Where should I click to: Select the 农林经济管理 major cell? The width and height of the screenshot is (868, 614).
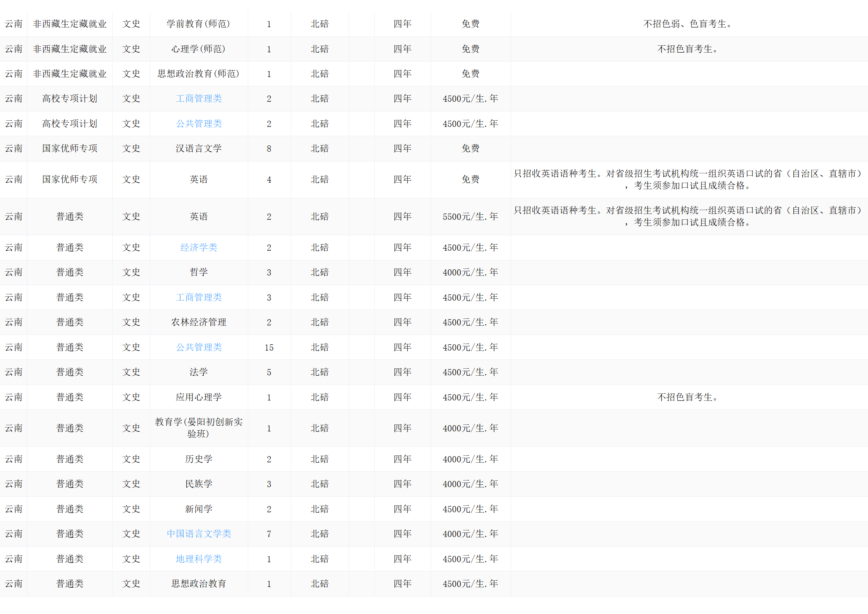coord(199,322)
